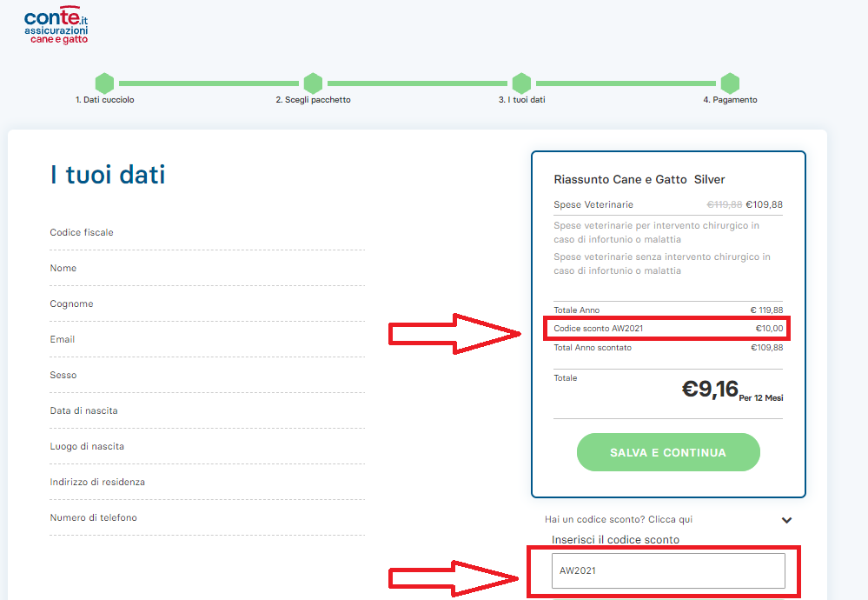Click the discounted price €109,88 beside Spese Veterinarie
The width and height of the screenshot is (868, 600).
click(764, 204)
